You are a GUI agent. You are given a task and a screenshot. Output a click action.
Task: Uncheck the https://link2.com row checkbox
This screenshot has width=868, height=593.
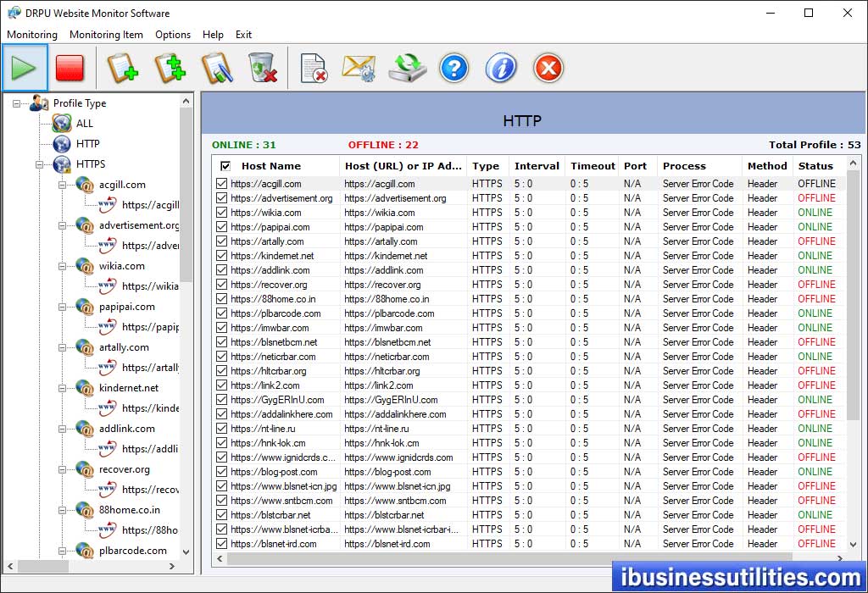coord(222,385)
